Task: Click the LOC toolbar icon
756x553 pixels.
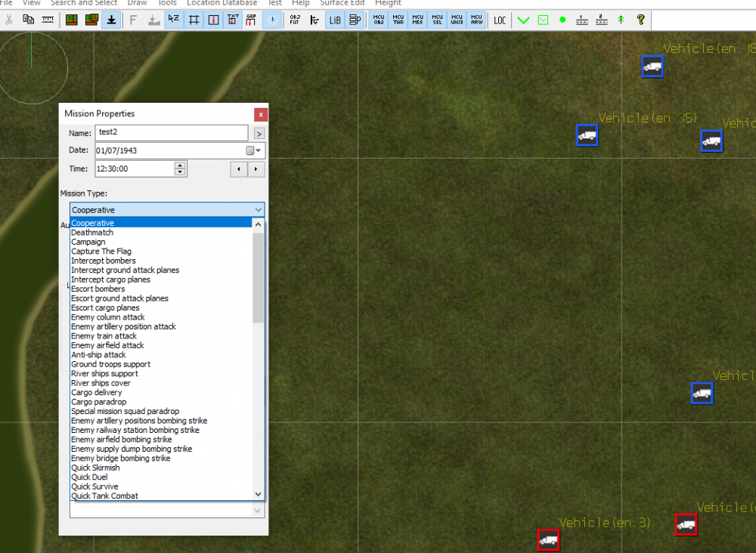Action: [500, 20]
